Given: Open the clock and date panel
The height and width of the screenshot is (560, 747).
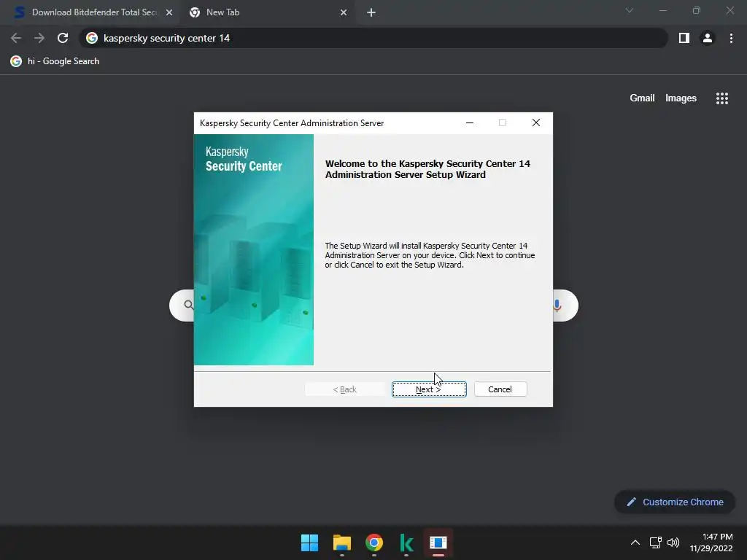Looking at the screenshot, I should [711, 542].
